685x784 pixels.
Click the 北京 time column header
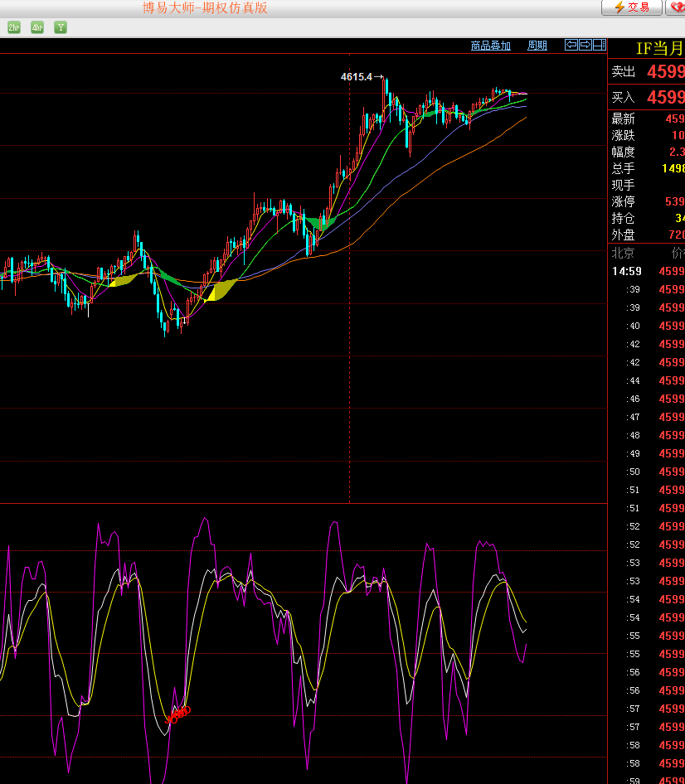[623, 253]
